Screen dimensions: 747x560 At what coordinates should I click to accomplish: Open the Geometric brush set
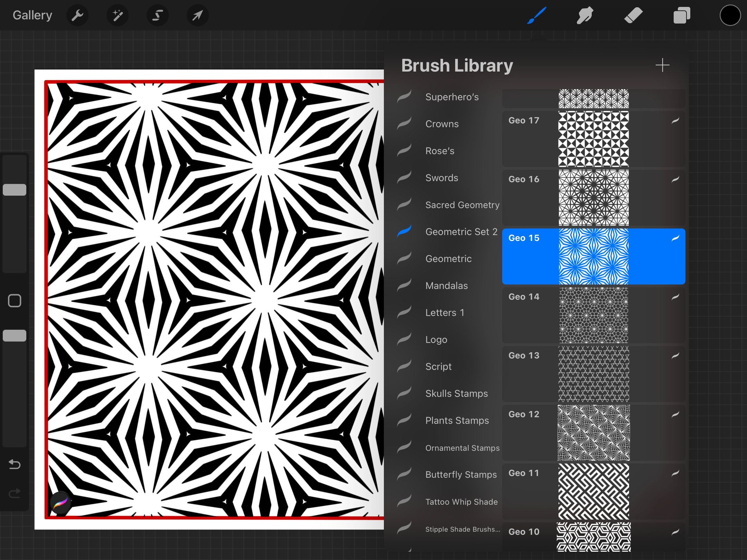click(448, 259)
